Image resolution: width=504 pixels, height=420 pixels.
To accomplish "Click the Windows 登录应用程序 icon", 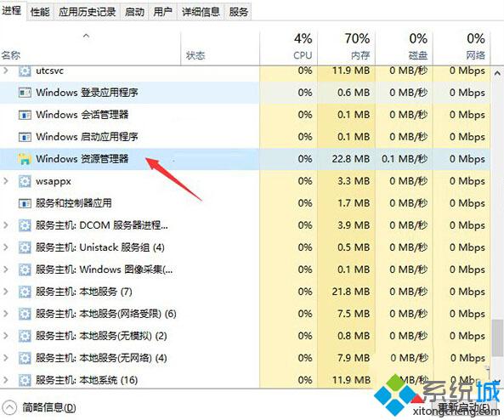I will (25, 93).
